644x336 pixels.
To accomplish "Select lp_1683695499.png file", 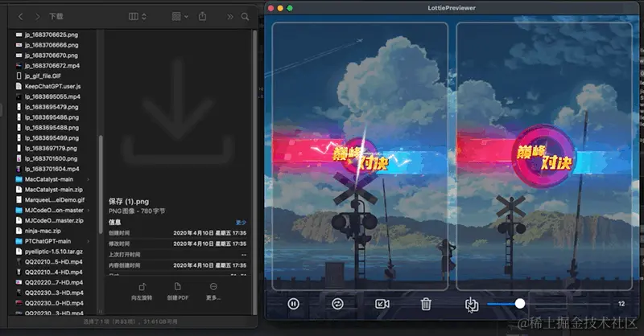I will tap(52, 137).
